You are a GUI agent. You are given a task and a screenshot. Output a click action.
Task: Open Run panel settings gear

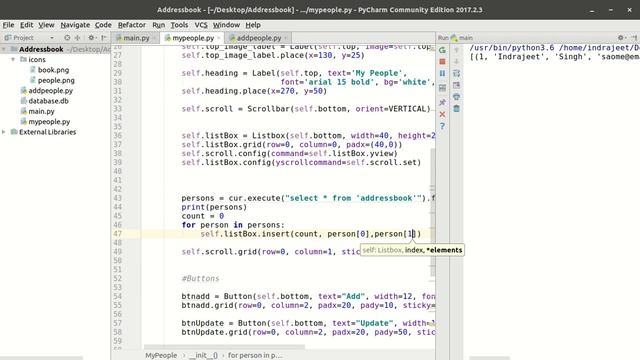621,38
